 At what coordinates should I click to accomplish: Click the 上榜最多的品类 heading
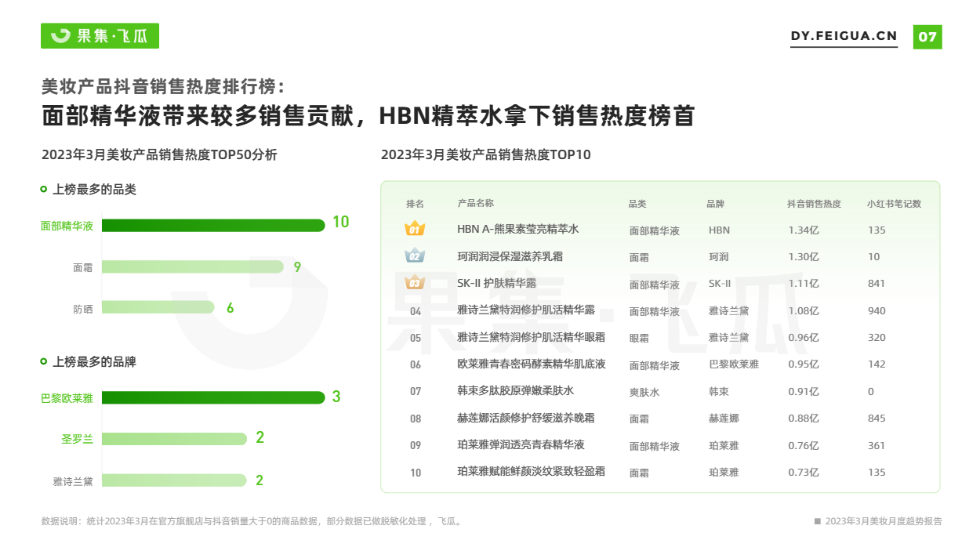[x=94, y=189]
